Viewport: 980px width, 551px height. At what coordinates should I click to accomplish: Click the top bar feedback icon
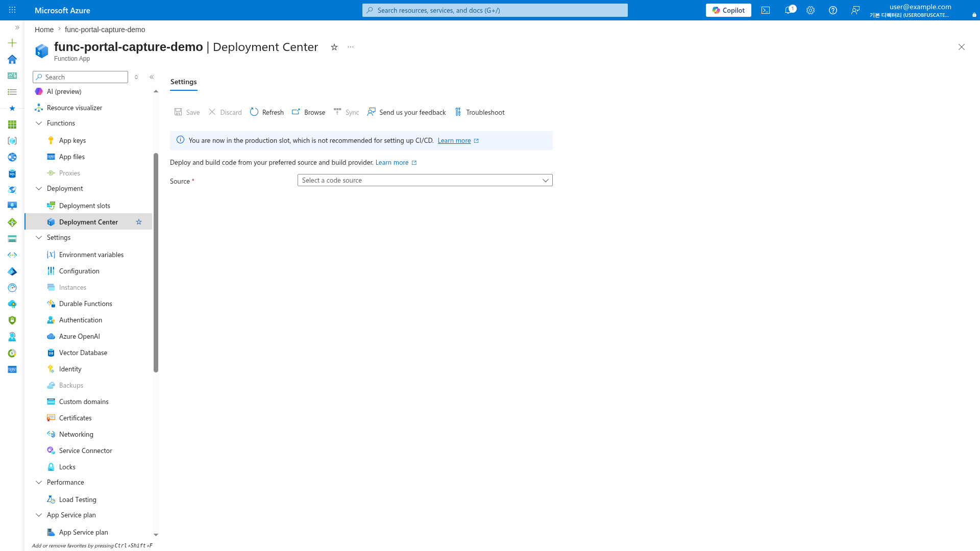855,10
